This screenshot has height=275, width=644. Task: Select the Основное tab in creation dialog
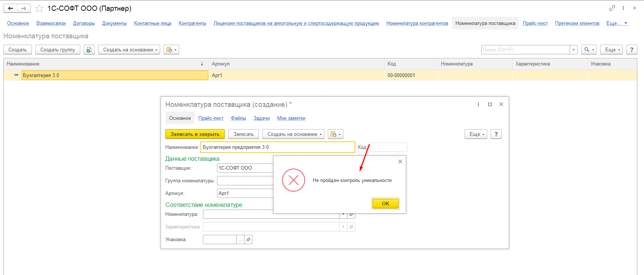[180, 118]
